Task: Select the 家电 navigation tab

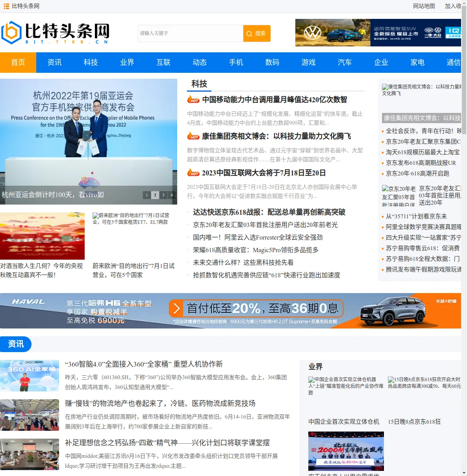Action: 417,63
